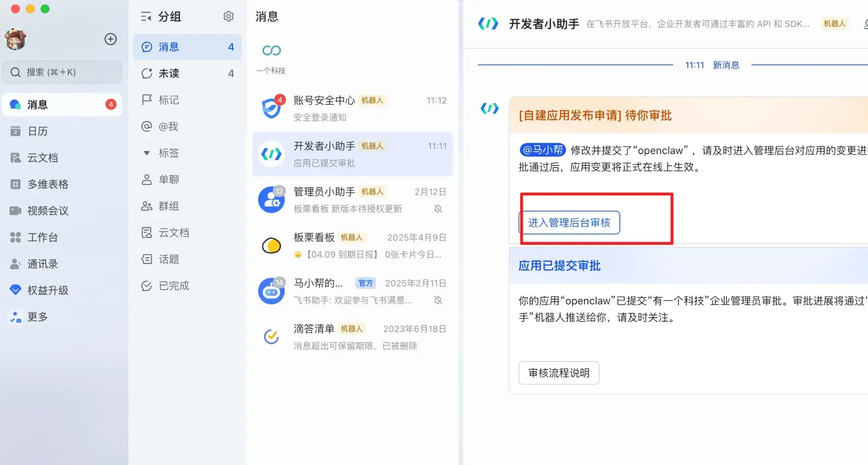The image size is (868, 465).
Task: Expand the 标签 group arrow
Action: (x=146, y=153)
